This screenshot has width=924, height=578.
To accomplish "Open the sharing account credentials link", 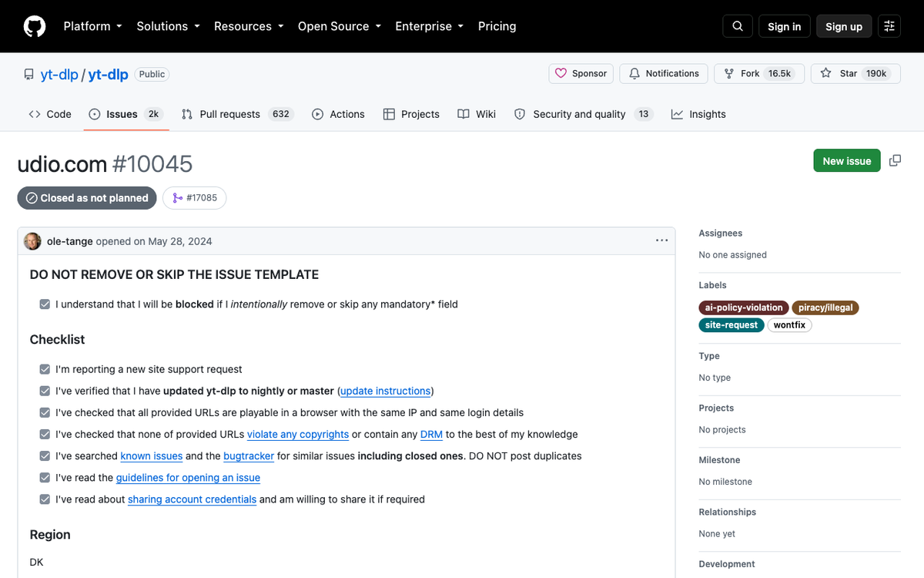I will (x=192, y=499).
